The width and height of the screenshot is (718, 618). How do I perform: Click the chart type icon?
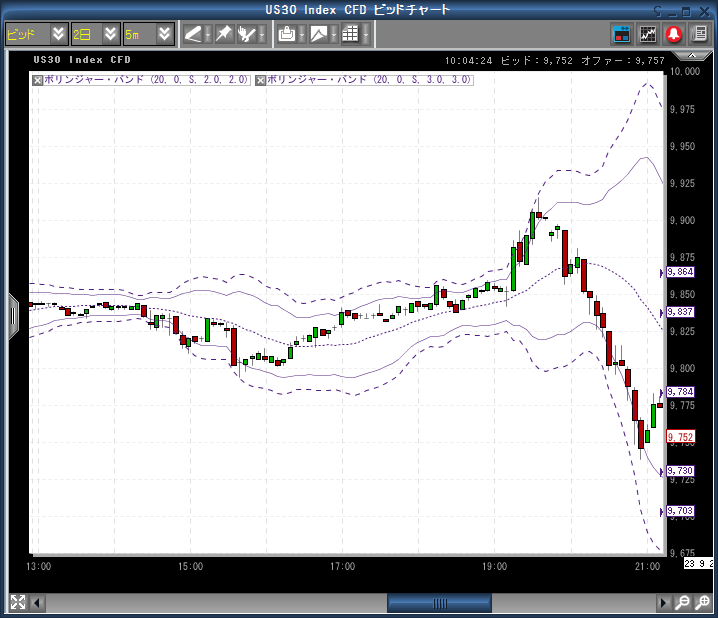point(319,34)
